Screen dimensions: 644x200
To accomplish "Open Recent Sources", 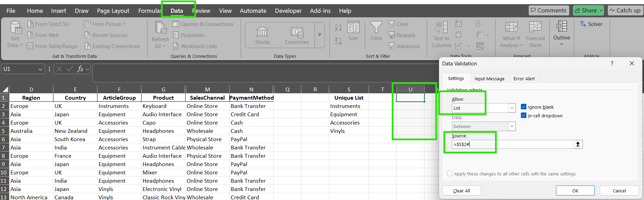I will tap(106, 35).
